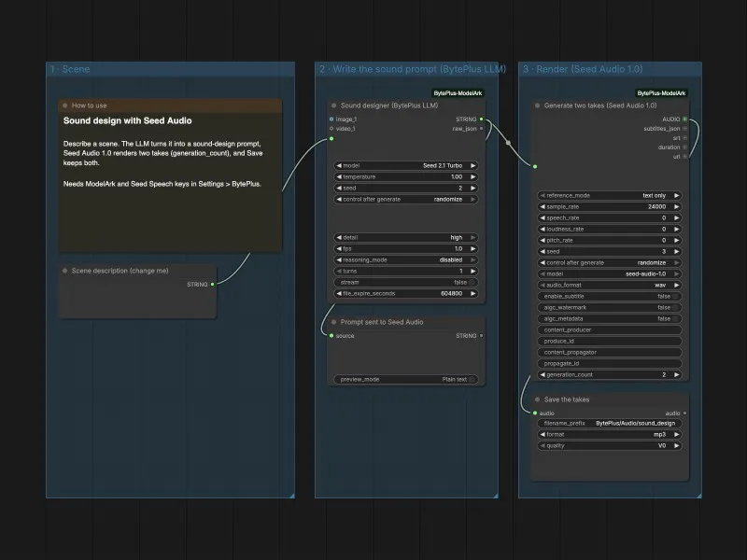The height and width of the screenshot is (560, 747).
Task: Click the audio output port on Save the takes
Action: 685,413
